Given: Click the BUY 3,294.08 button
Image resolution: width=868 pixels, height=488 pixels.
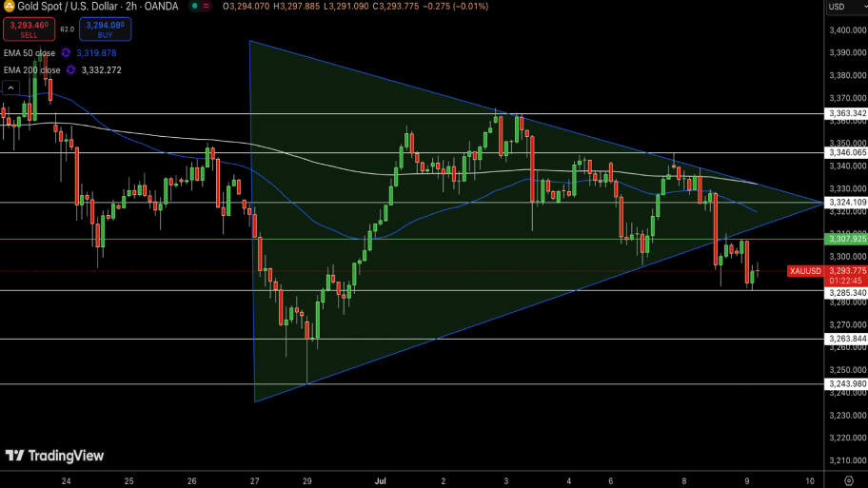Looking at the screenshot, I should point(106,29).
